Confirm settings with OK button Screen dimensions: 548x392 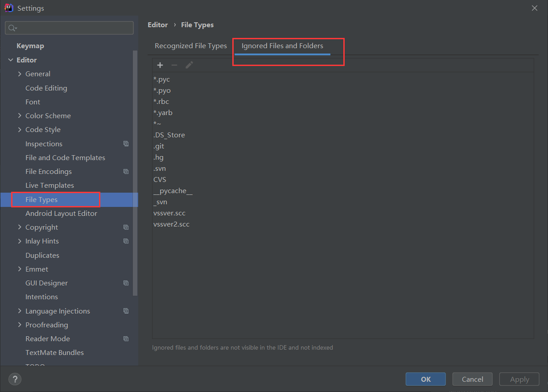[426, 379]
